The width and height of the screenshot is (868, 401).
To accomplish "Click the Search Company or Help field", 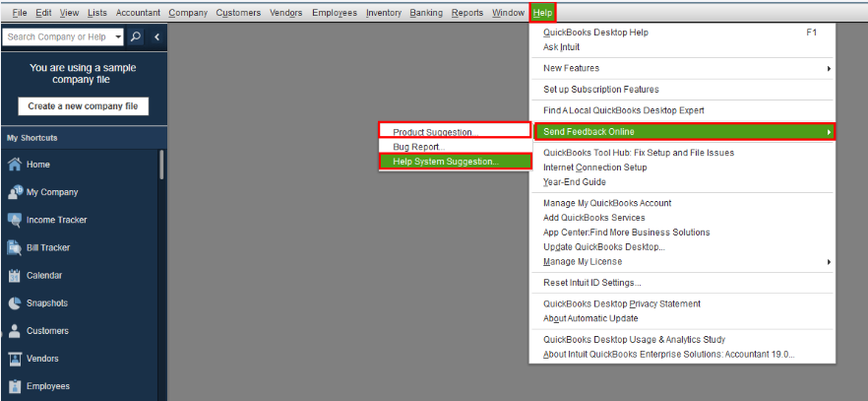I will coord(57,37).
